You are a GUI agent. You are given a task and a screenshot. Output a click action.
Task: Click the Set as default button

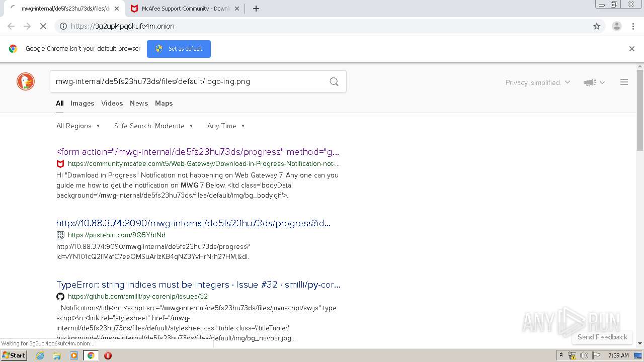click(179, 49)
